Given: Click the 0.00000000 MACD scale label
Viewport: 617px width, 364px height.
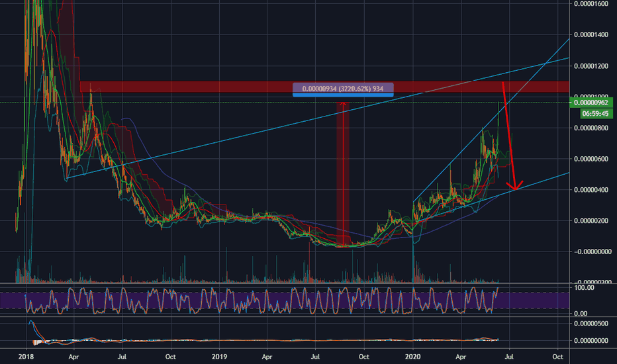Looking at the screenshot, I should pos(591,341).
